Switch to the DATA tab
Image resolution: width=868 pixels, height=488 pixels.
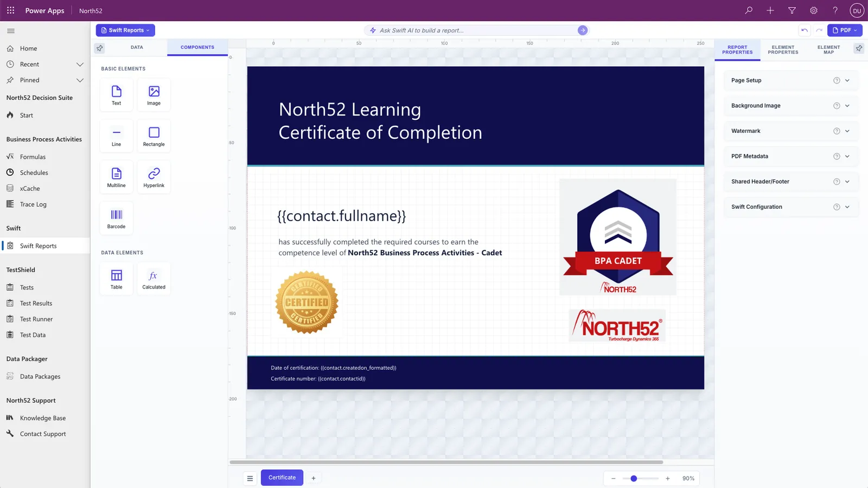click(x=137, y=47)
